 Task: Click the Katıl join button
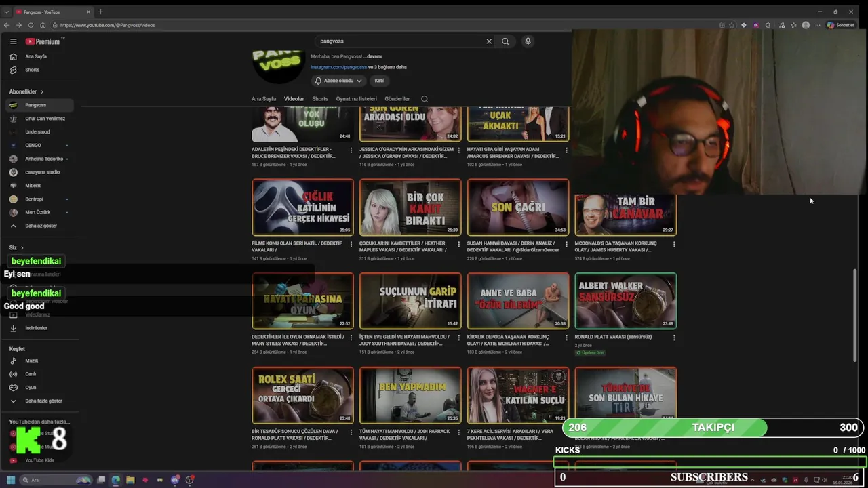point(380,81)
